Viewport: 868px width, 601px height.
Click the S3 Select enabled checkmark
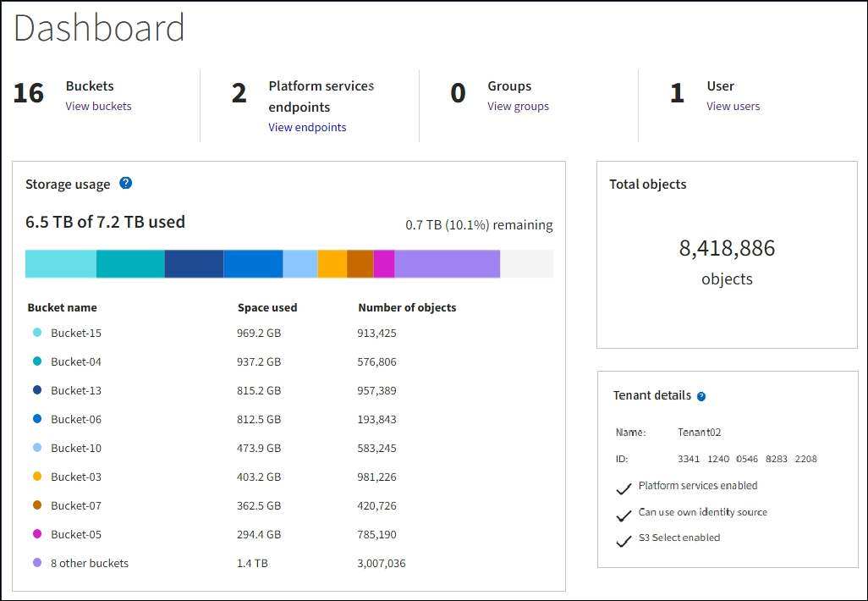(624, 539)
